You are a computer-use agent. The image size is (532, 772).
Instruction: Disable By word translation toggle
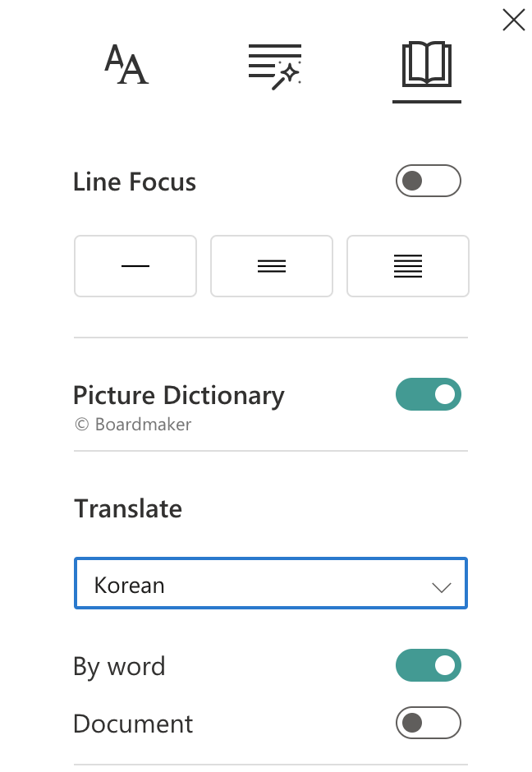428,665
